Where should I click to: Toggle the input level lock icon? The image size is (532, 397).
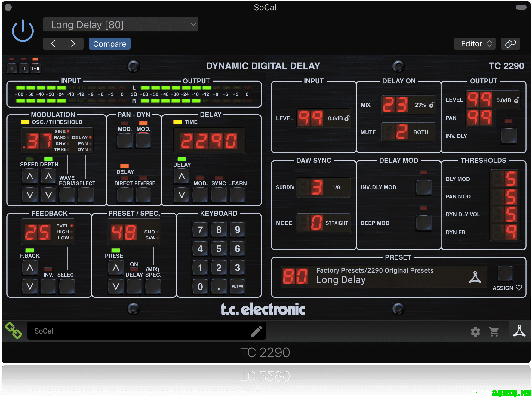pyautogui.click(x=347, y=118)
